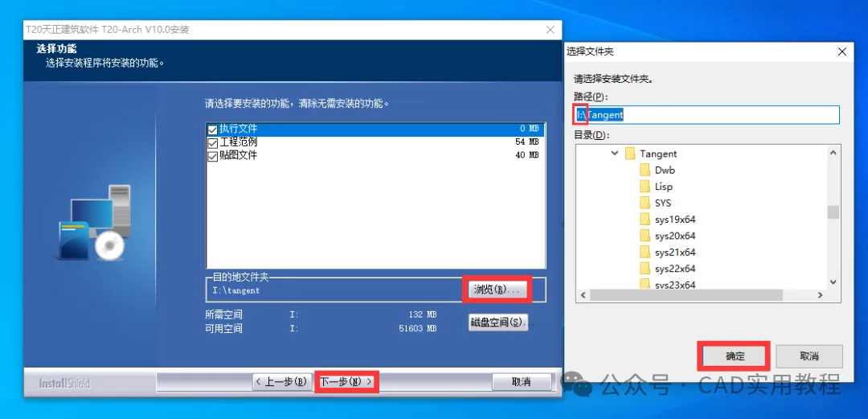
Task: Select the Dwb folder
Action: [665, 170]
